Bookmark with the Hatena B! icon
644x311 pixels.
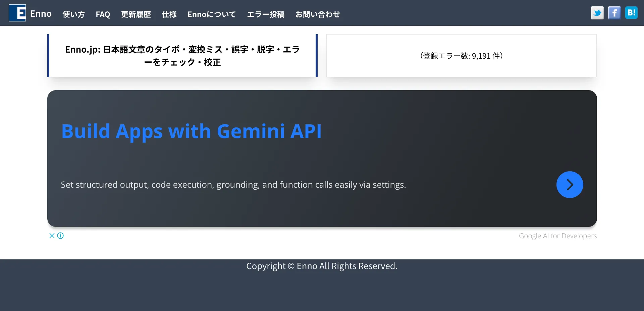tap(631, 13)
